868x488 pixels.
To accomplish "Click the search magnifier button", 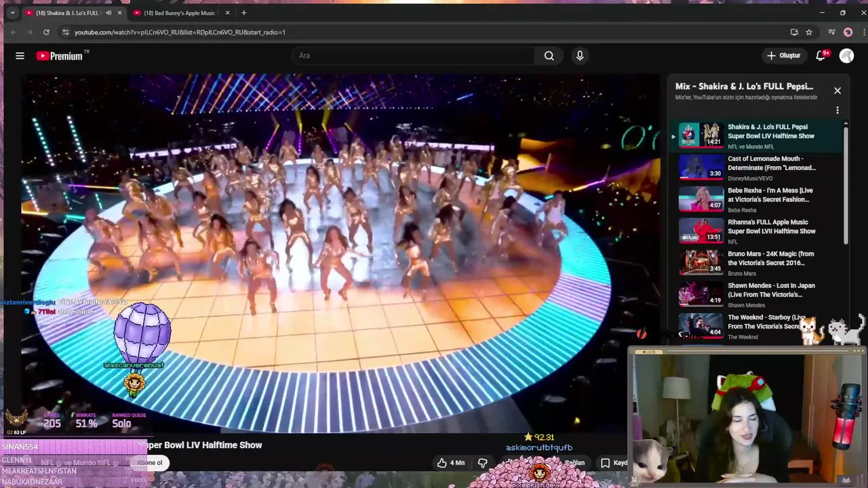I will [x=549, y=56].
